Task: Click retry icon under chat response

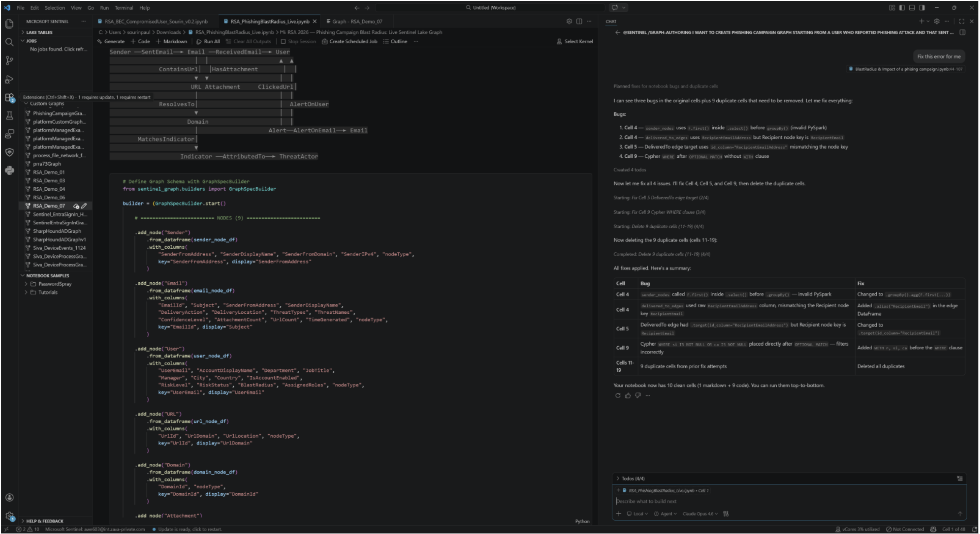Action: [x=618, y=396]
